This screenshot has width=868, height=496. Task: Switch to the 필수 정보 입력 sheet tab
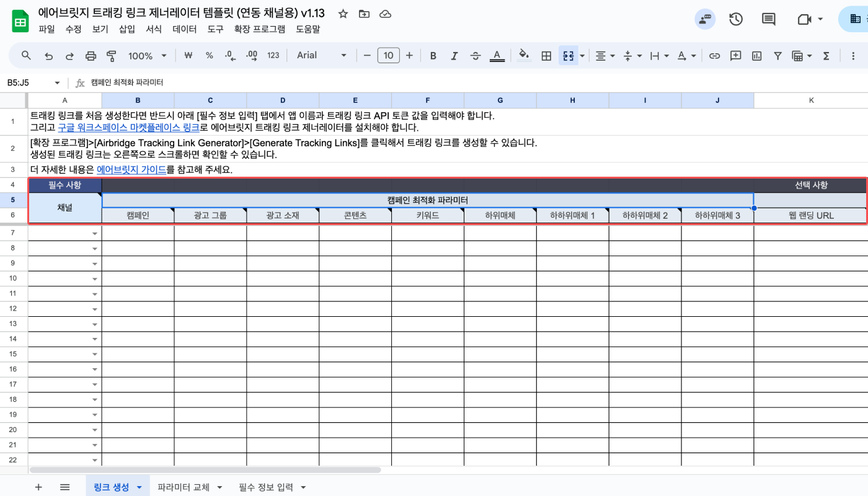click(265, 487)
